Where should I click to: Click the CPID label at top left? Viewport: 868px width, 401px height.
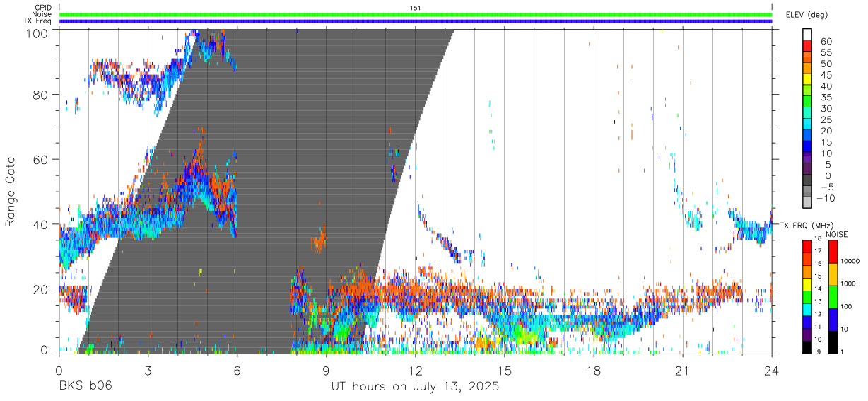(42, 8)
